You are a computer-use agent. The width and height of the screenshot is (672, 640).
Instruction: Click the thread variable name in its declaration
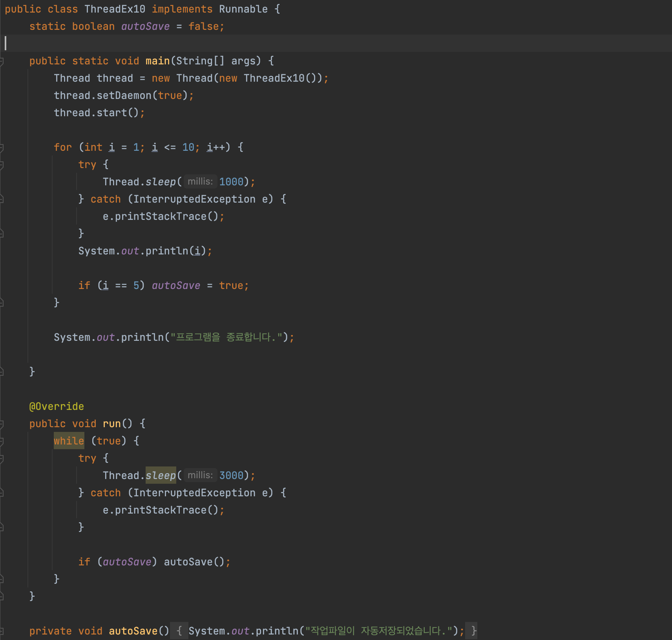click(115, 78)
